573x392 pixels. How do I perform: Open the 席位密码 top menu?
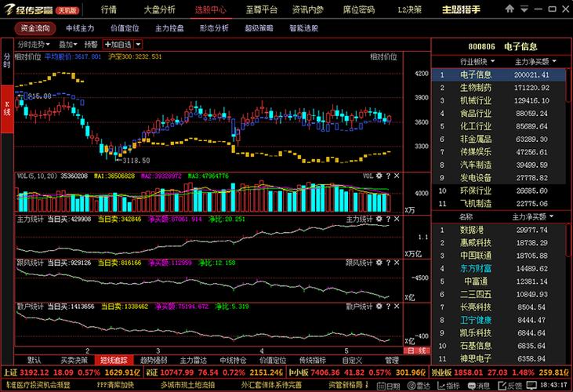pos(358,9)
